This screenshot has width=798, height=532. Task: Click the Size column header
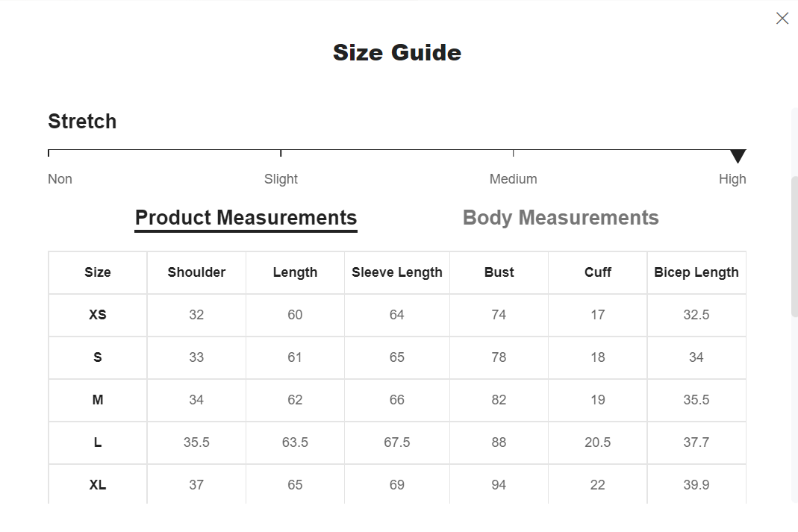98,272
